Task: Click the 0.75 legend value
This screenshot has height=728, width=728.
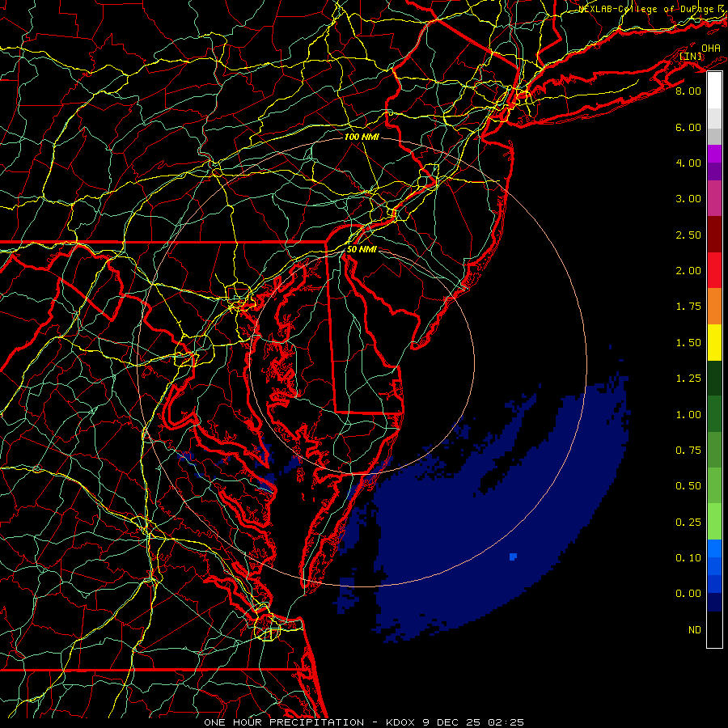Action: tap(688, 451)
